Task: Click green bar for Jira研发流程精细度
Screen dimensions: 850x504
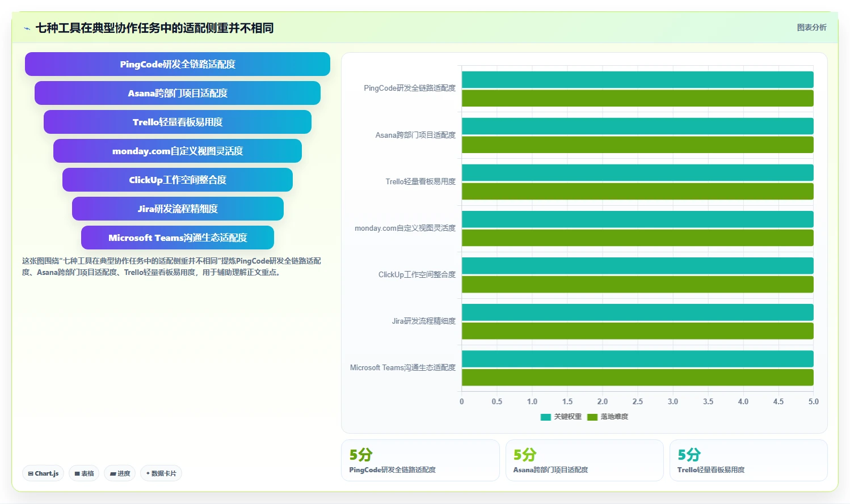Action: pos(638,331)
